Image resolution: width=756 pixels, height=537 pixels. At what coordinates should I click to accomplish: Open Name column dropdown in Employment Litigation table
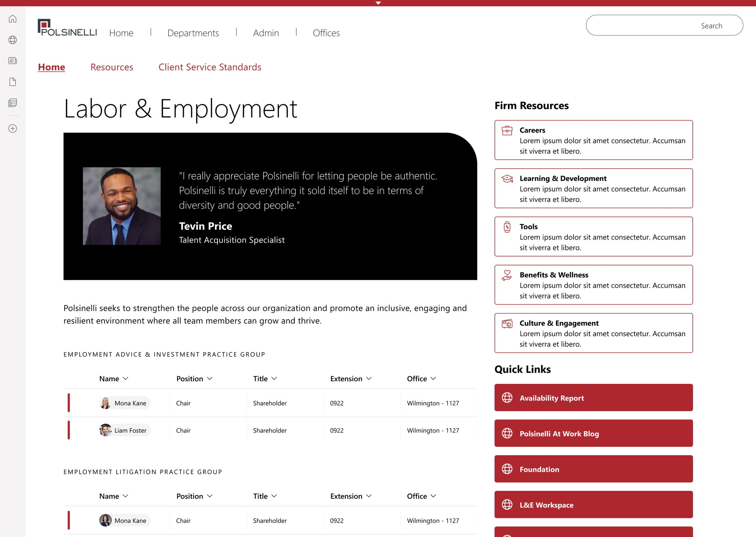pos(125,496)
